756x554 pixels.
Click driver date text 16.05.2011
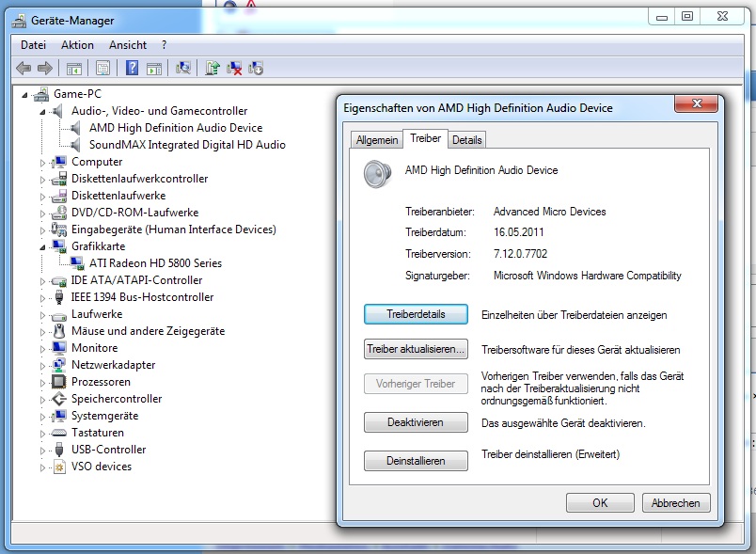click(x=518, y=232)
